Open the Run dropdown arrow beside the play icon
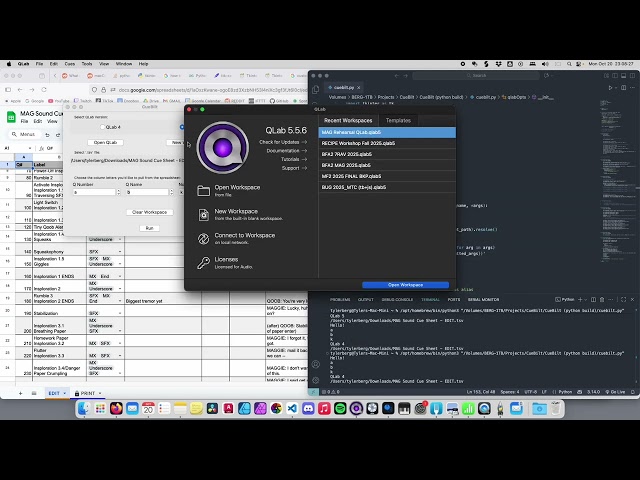Image resolution: width=640 pixels, height=480 pixels. (616, 87)
